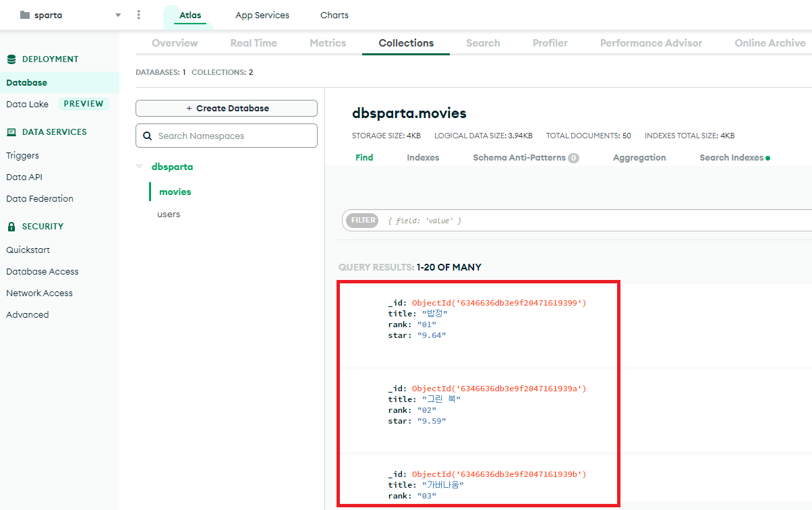The image size is (812, 510).
Task: Open the Find sub-tab
Action: coord(364,157)
